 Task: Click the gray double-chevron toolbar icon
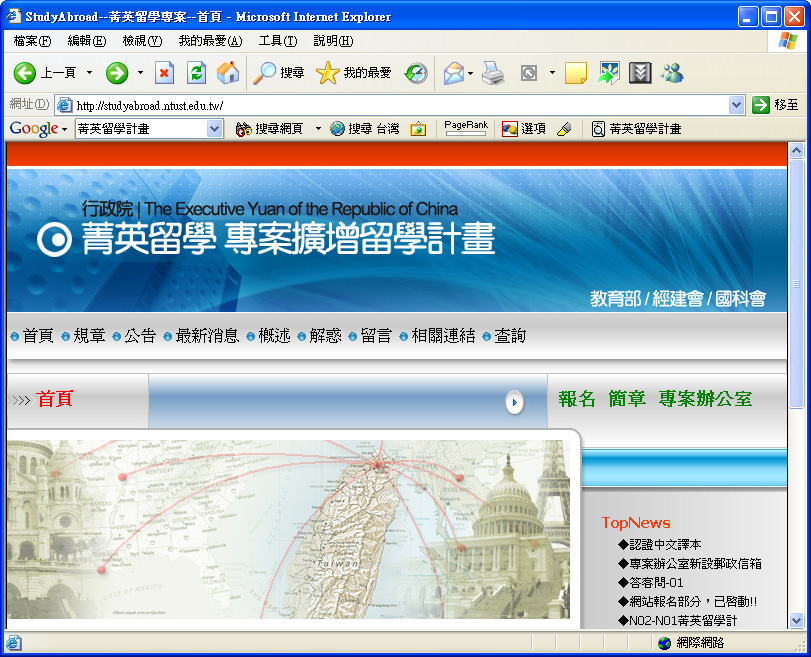click(x=640, y=73)
